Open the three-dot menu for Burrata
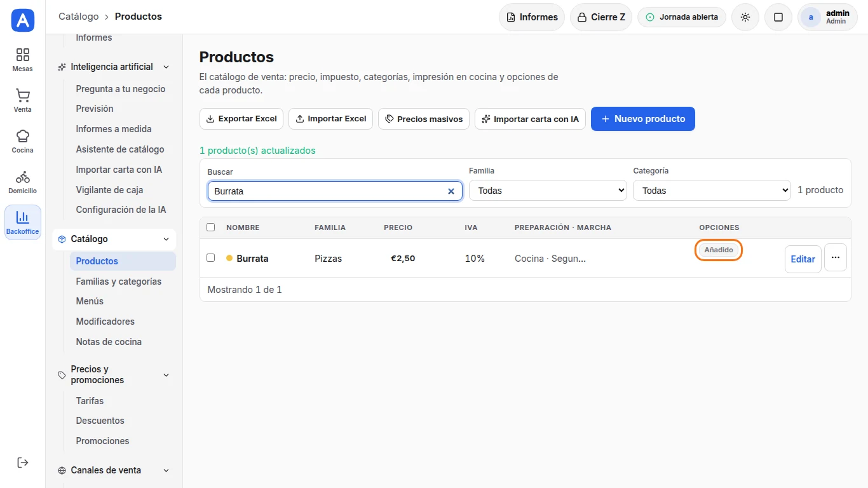The width and height of the screenshot is (868, 488). pos(836,257)
